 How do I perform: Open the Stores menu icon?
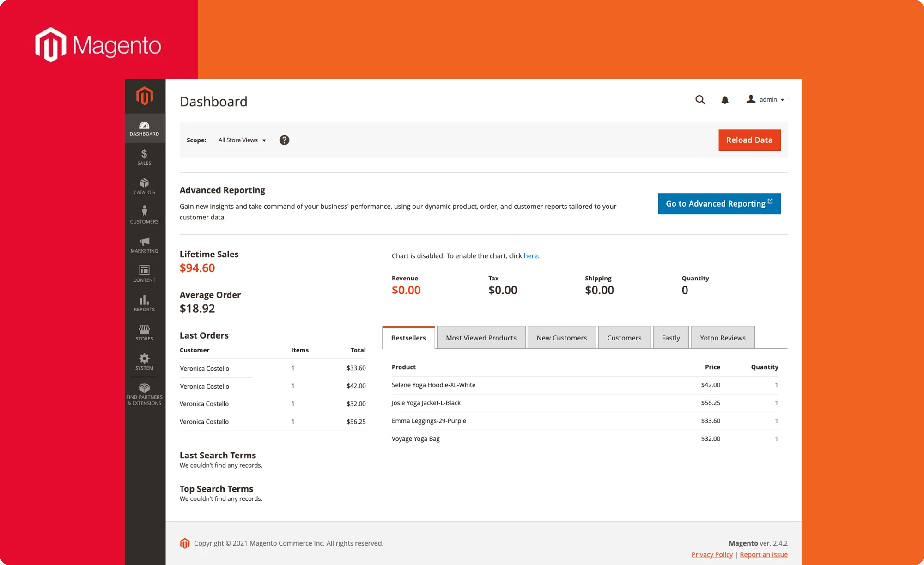(145, 329)
